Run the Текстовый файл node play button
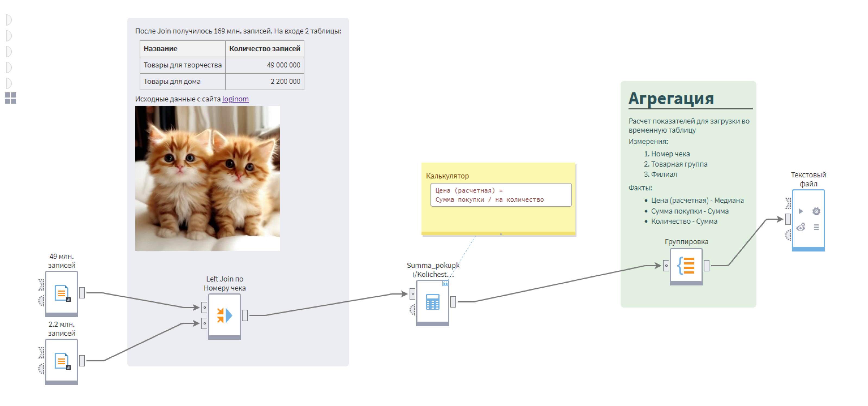 pos(801,211)
